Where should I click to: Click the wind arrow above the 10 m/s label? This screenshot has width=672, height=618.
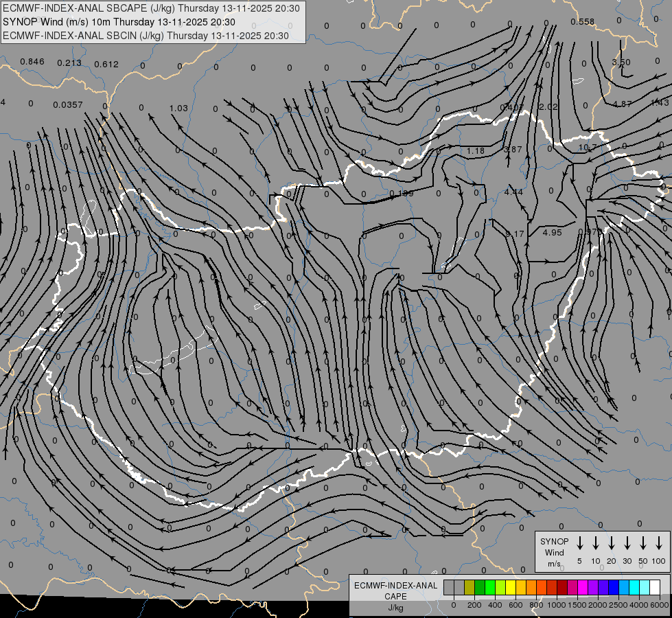click(596, 543)
